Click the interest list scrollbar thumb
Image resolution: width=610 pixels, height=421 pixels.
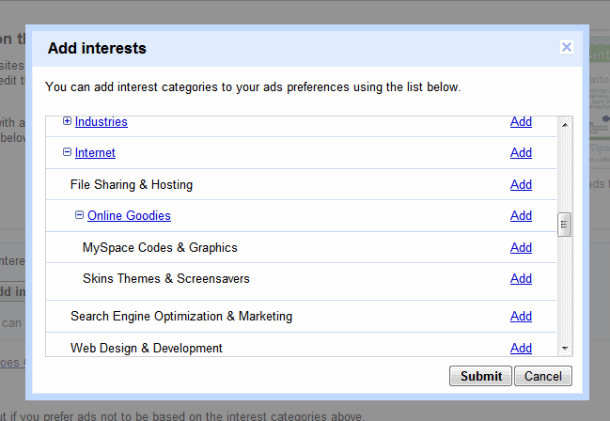coord(565,224)
